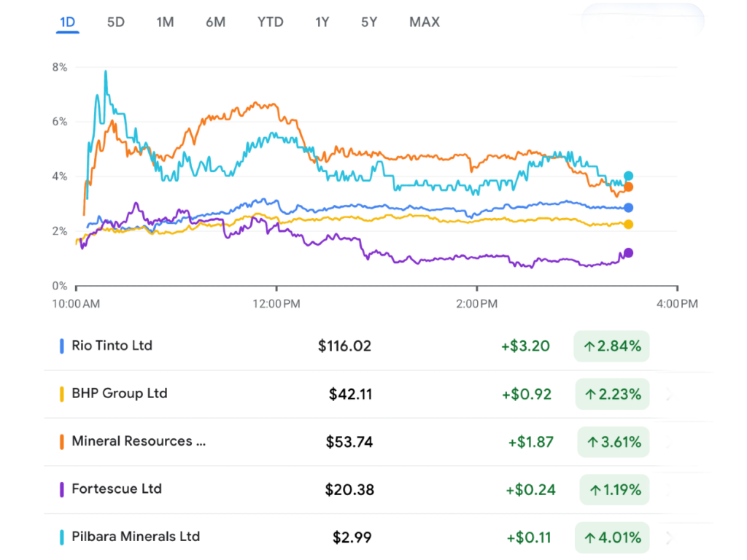The image size is (747, 560).
Task: Show the MAX time range
Action: [x=425, y=22]
